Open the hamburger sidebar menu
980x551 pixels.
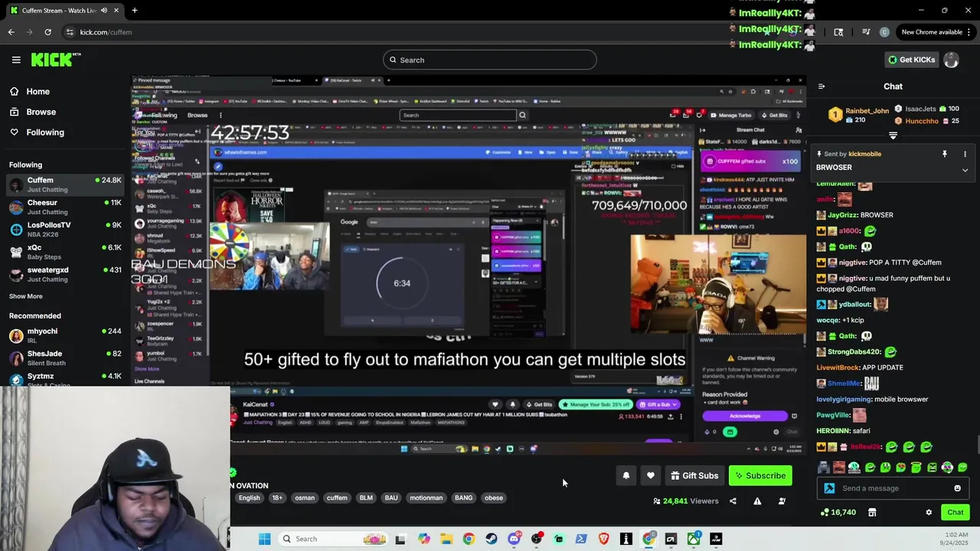[x=16, y=60]
